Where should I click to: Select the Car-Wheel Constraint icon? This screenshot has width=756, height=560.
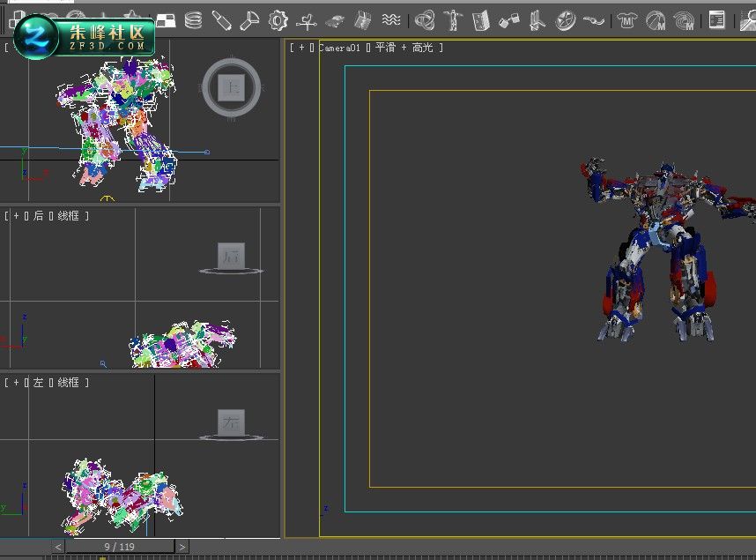[x=565, y=21]
